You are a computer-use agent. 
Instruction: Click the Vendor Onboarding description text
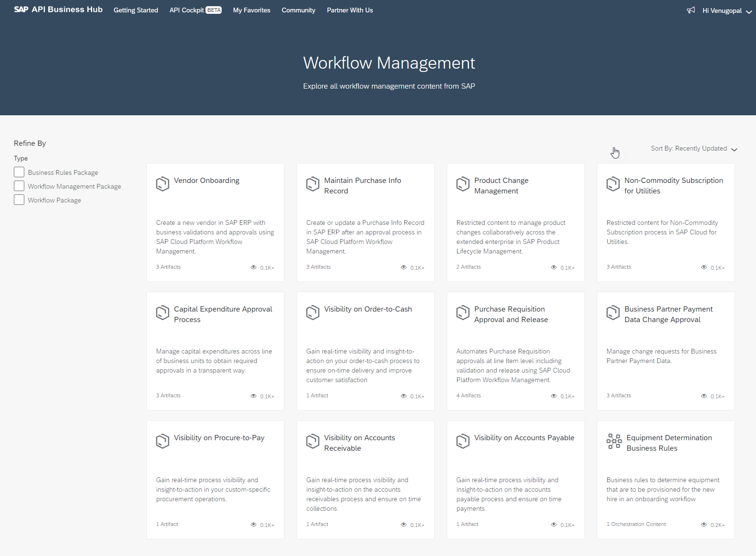pyautogui.click(x=215, y=237)
